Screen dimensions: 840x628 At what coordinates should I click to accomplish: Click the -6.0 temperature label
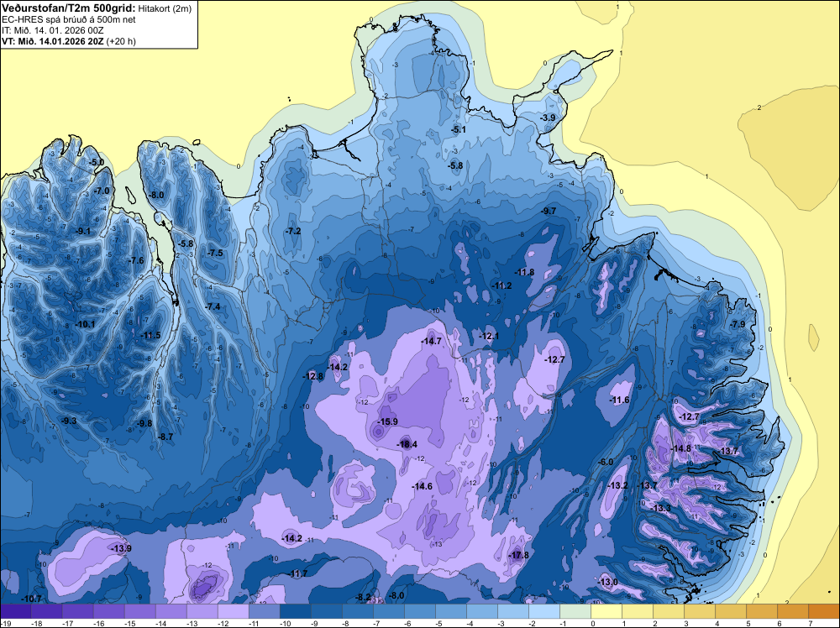(606, 462)
